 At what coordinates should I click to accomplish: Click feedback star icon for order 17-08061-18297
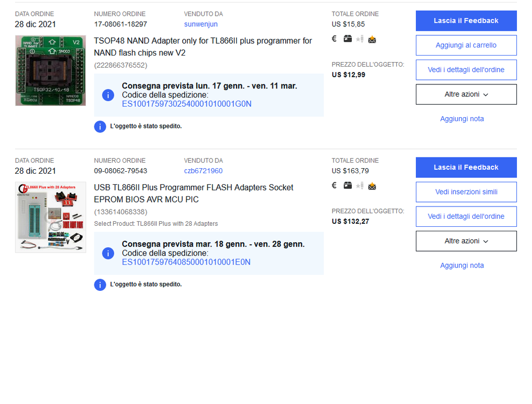(360, 39)
